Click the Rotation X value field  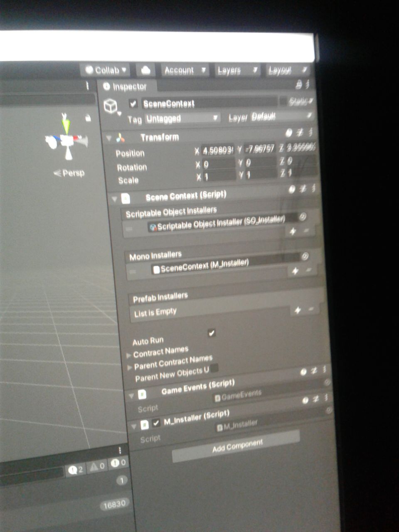[x=219, y=163]
